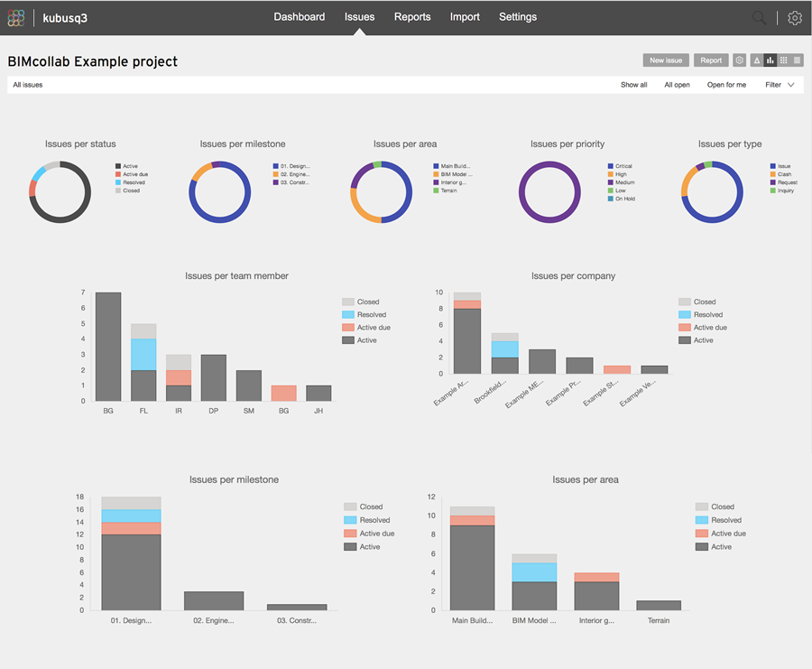
Task: Activate the Open for me filter
Action: point(726,84)
